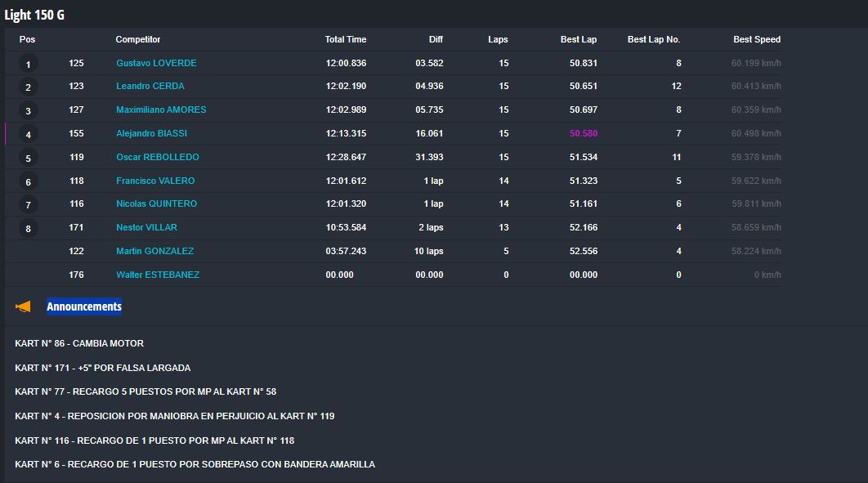
Task: Open Walter ESTEBANEZ competitor link
Action: 158,275
